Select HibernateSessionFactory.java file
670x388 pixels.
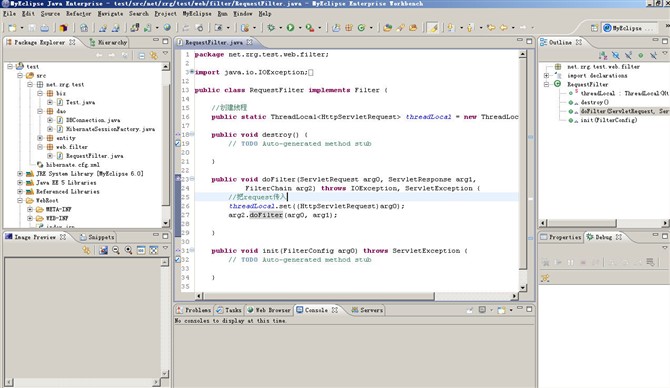click(x=110, y=129)
